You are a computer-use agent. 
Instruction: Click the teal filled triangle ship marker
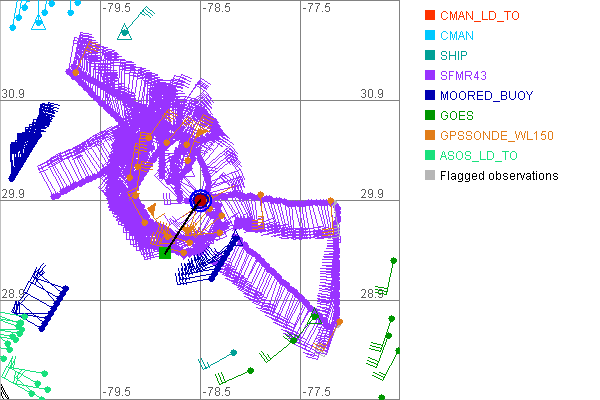125,33
